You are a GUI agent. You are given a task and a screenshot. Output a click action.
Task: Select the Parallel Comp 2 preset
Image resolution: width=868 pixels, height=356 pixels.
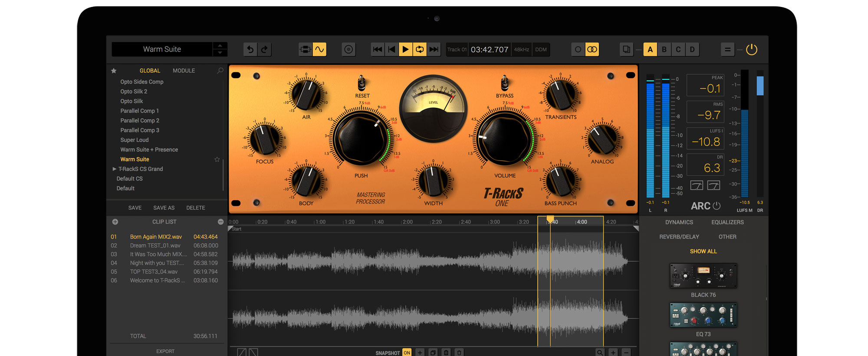pyautogui.click(x=140, y=121)
